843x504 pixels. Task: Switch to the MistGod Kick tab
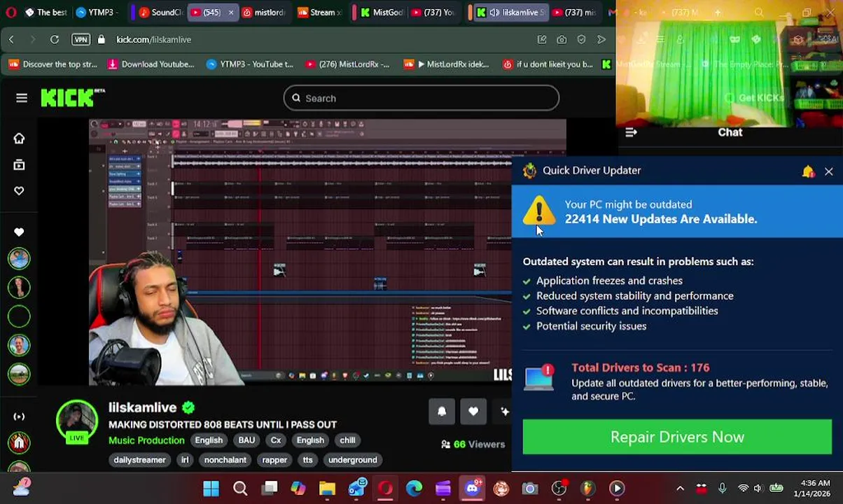(x=382, y=13)
